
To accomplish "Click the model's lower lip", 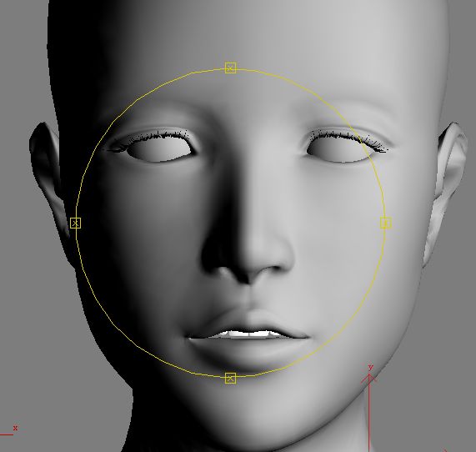I will [248, 349].
